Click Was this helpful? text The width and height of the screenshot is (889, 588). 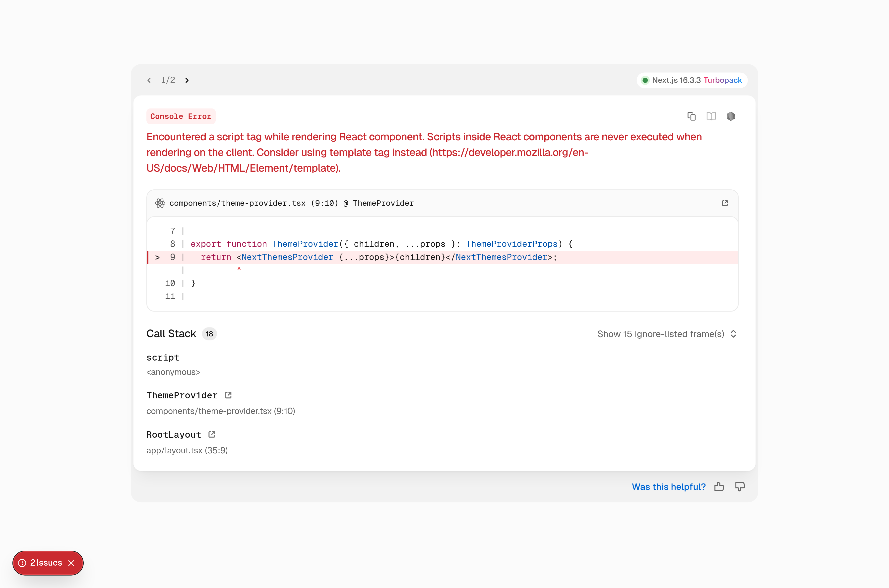point(669,487)
